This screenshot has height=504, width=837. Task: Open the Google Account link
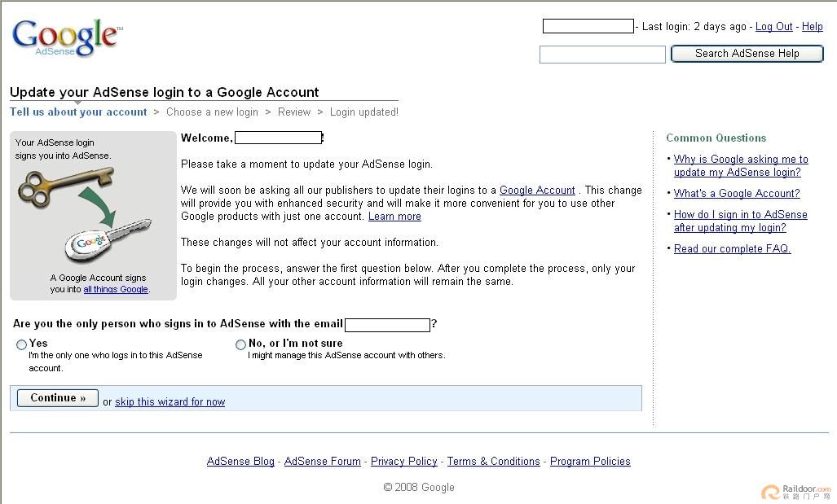pyautogui.click(x=537, y=191)
